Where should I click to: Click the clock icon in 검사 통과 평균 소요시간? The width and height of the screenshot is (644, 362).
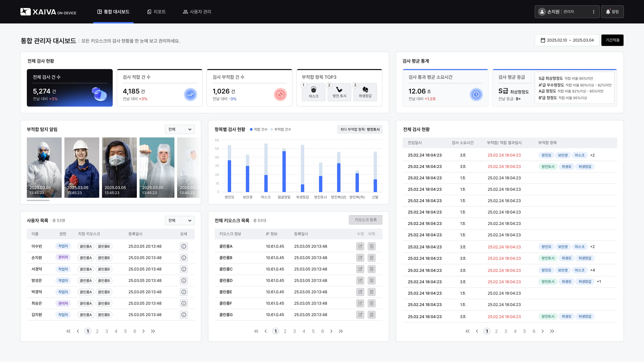[476, 94]
